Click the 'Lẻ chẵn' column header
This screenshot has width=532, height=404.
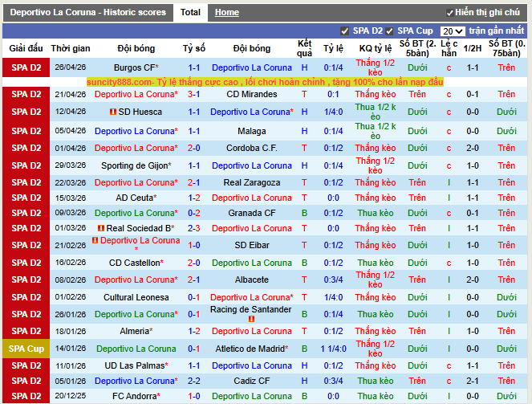click(449, 48)
